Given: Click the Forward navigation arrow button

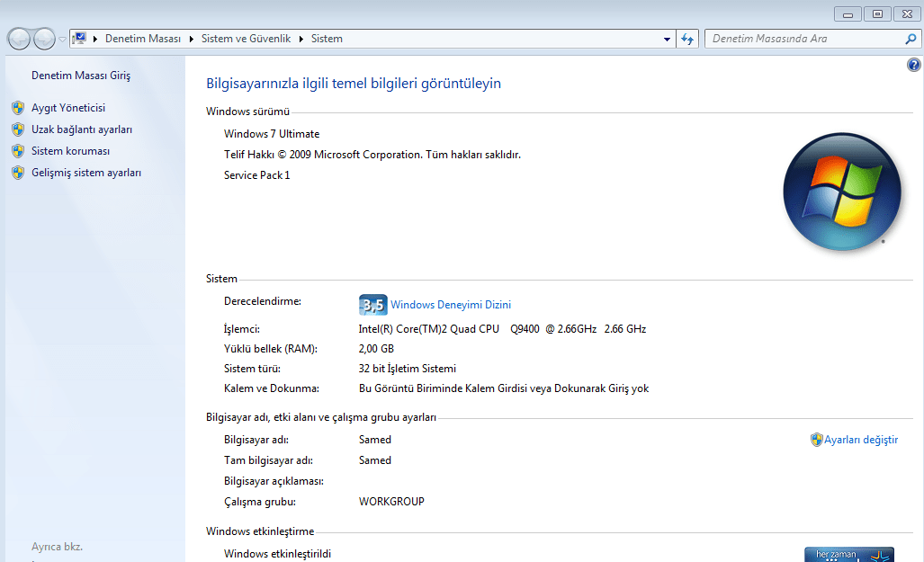Looking at the screenshot, I should coord(44,39).
